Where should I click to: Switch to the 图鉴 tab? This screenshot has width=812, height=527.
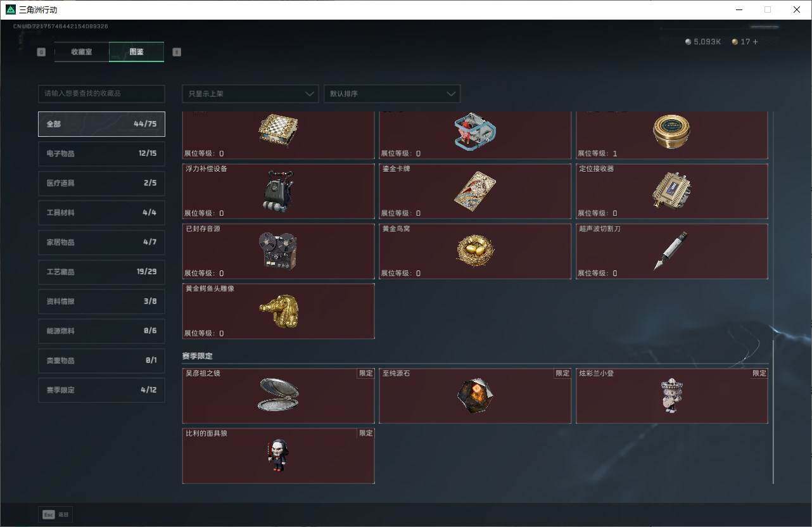(137, 52)
